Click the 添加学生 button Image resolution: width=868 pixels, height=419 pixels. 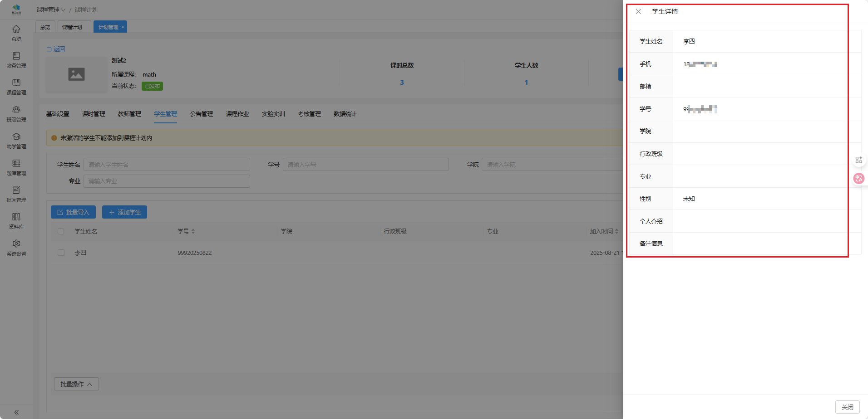tap(124, 212)
